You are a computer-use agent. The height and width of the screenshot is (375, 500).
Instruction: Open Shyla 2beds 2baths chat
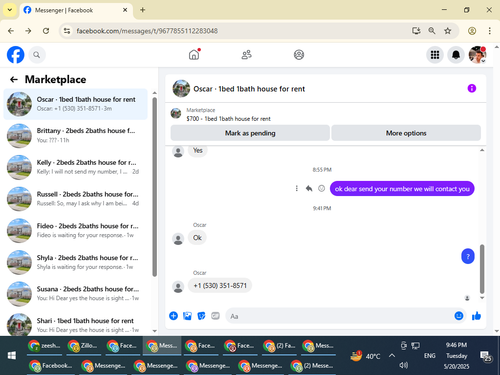pyautogui.click(x=75, y=262)
